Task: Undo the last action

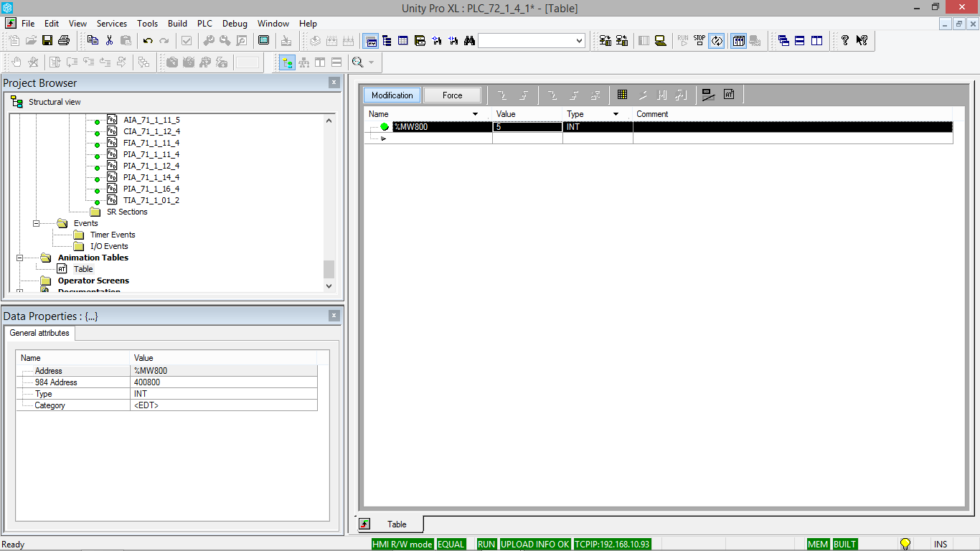Action: coord(149,41)
